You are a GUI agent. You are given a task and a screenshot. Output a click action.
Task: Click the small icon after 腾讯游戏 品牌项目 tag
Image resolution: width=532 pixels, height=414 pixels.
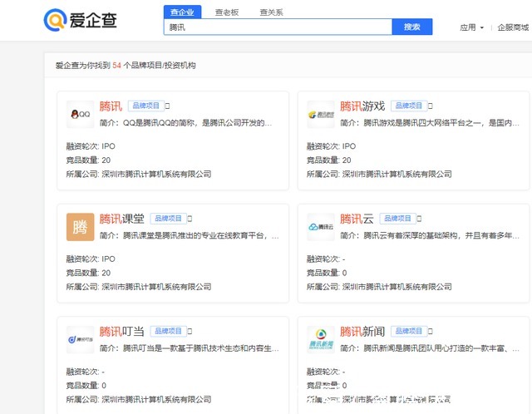point(431,106)
